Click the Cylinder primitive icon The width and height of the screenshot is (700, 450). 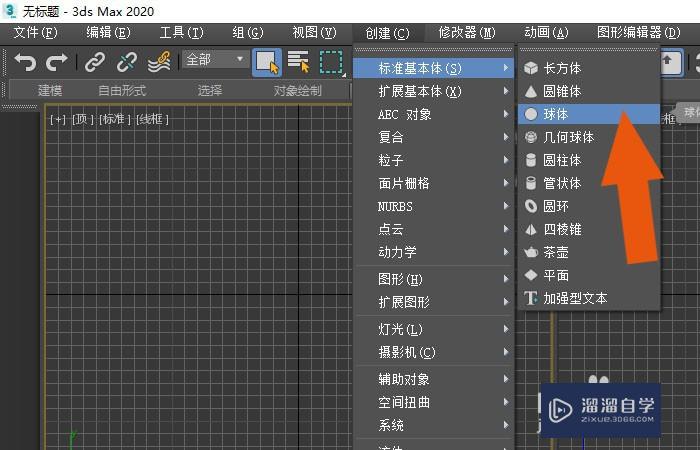click(x=531, y=160)
